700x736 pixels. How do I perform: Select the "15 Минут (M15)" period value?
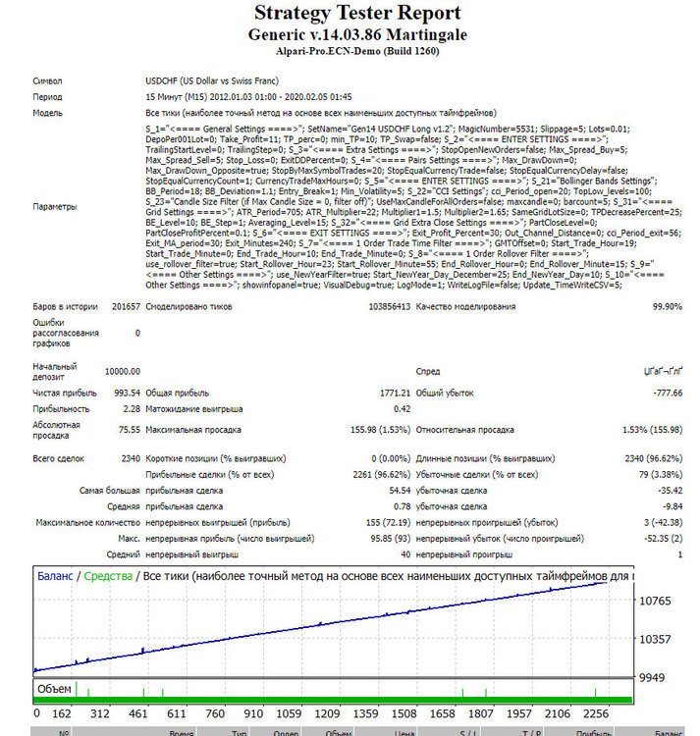[x=176, y=97]
